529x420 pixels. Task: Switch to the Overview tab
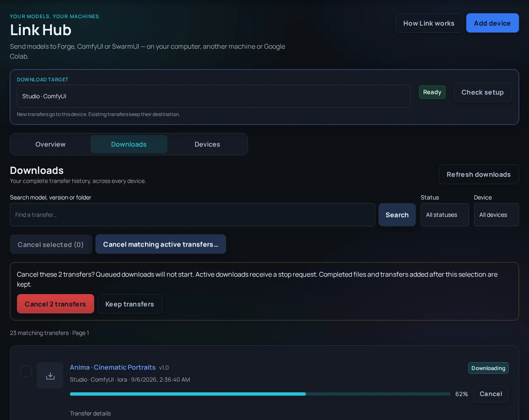point(50,144)
